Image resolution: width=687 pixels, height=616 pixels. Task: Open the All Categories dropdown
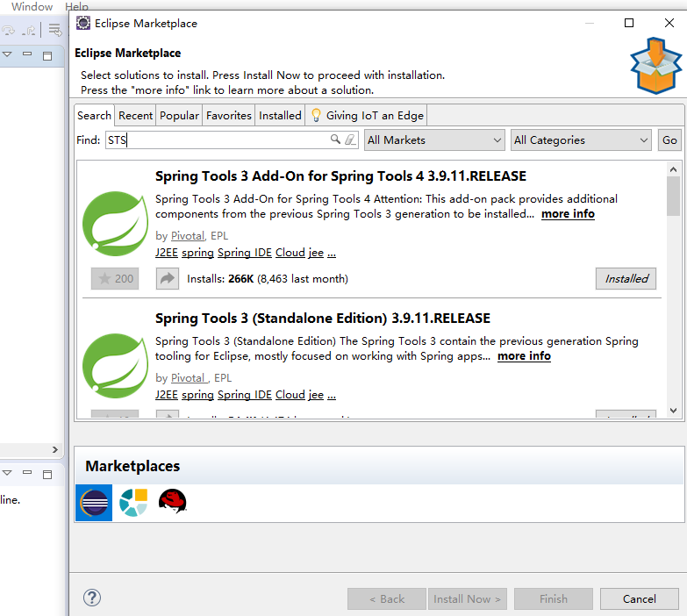[x=581, y=140]
